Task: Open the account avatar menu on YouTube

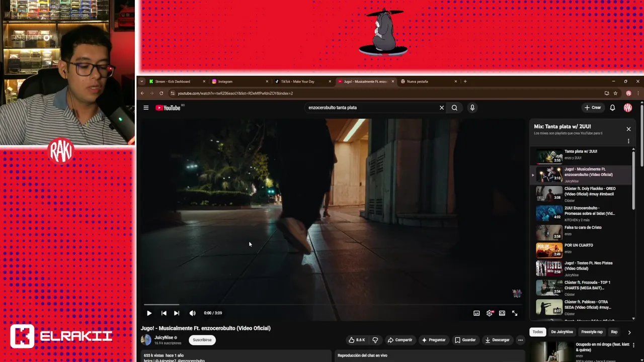Action: coord(627,108)
